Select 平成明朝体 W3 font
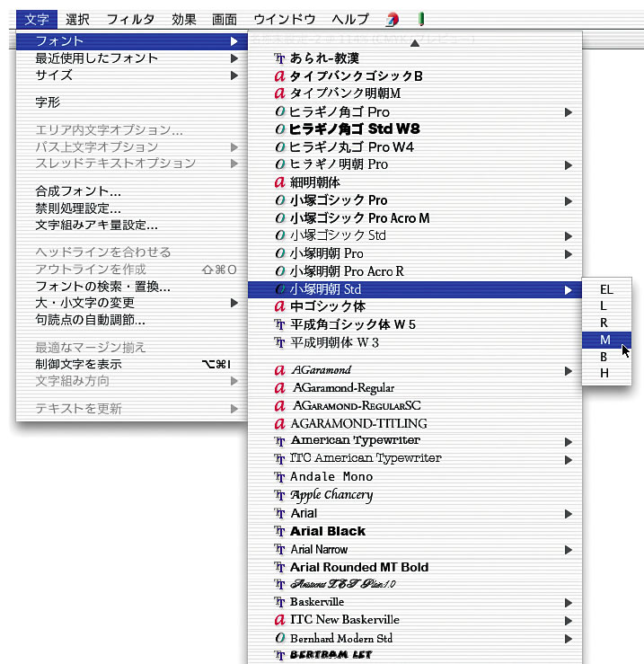Screen dimensions: 644x664 415,342
